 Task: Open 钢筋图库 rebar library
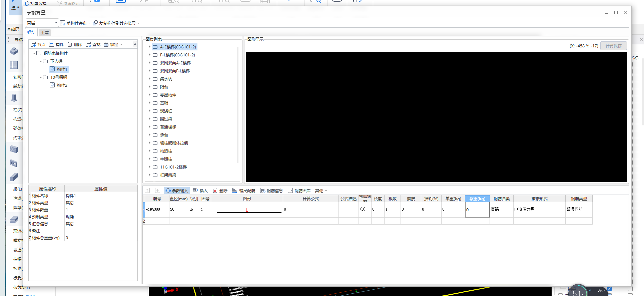pos(299,191)
